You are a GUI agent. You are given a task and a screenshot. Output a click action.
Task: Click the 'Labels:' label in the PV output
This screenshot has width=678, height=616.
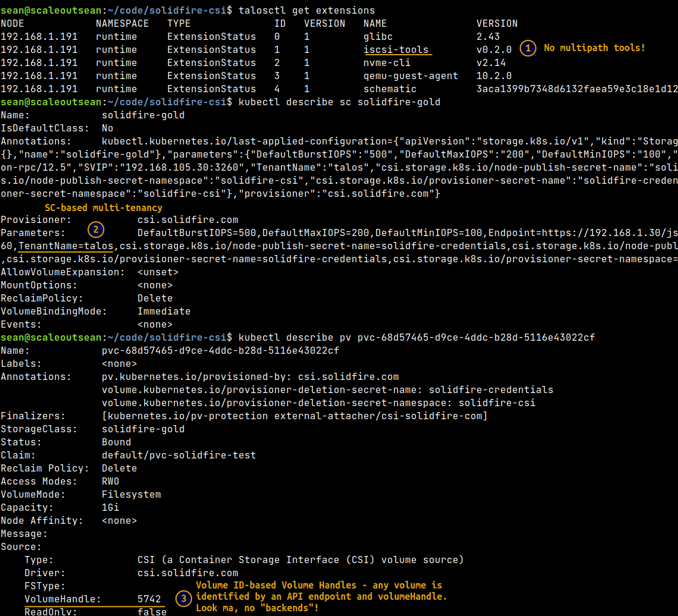click(21, 363)
